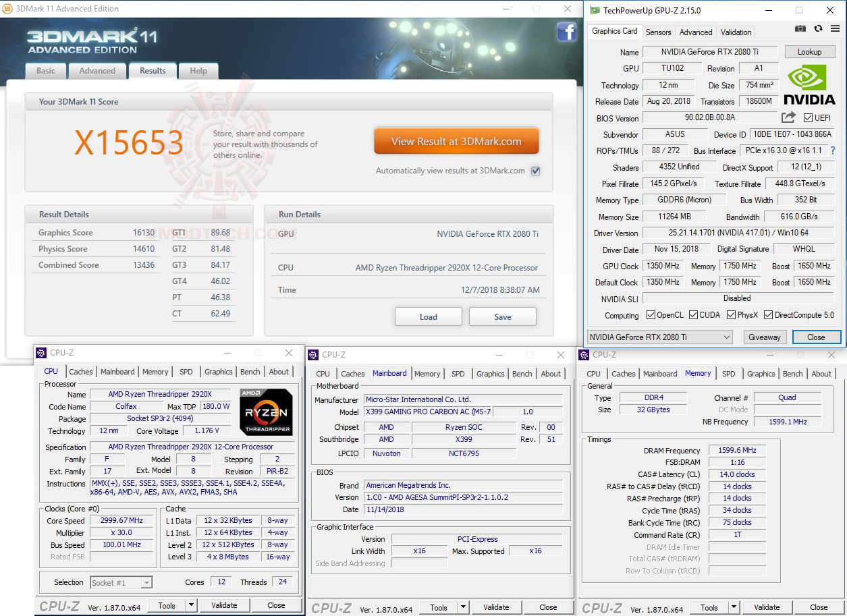The width and height of the screenshot is (847, 616).
Task: Click the Driver Version field in GPU-Z
Action: click(738, 233)
